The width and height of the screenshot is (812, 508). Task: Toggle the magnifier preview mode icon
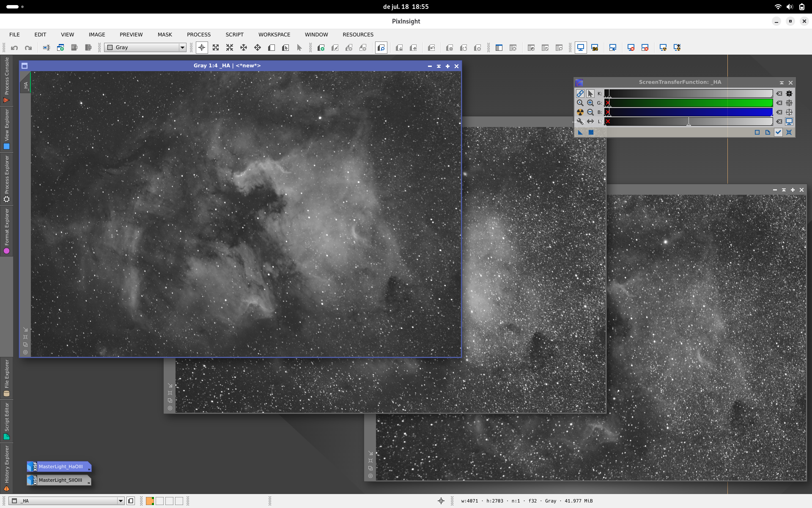(381, 48)
